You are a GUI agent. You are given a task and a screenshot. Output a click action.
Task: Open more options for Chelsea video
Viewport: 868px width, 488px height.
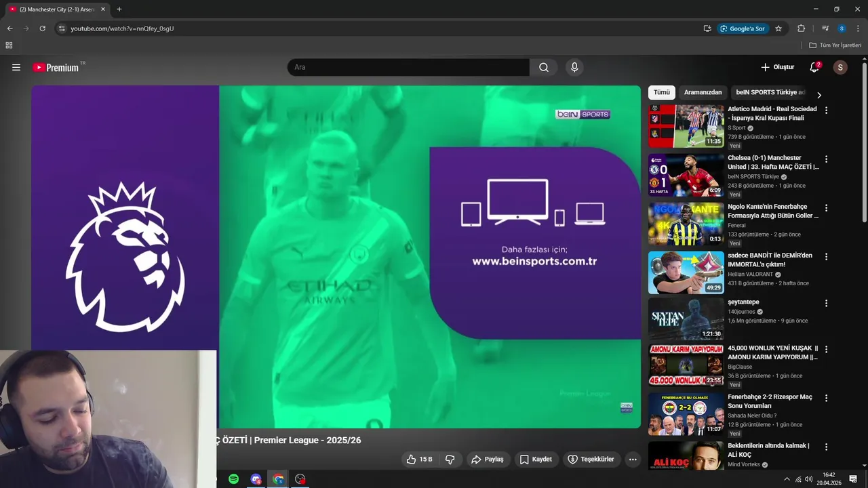[x=826, y=159]
